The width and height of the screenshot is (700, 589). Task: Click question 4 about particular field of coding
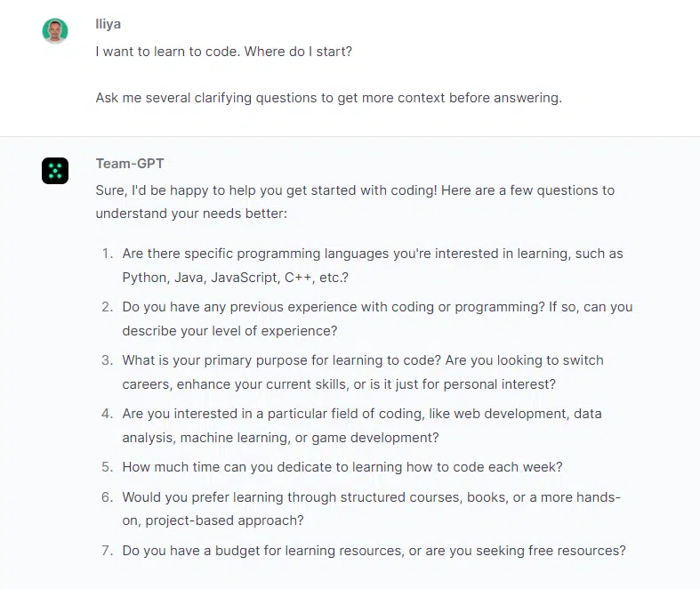pos(362,425)
